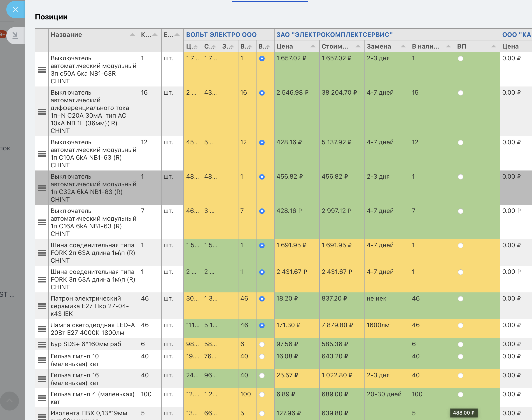Click the collapse-to-bottom arrow icon in sidebar
532x420 pixels.
click(x=15, y=35)
